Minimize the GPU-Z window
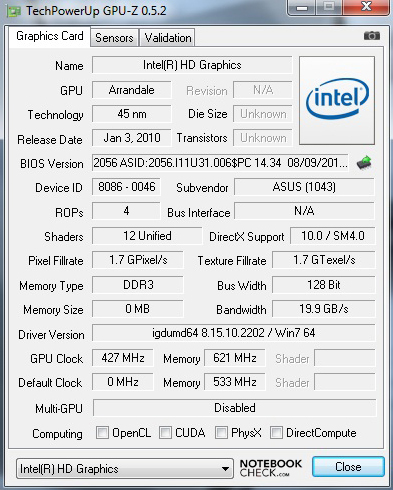The image size is (393, 490). 302,7
